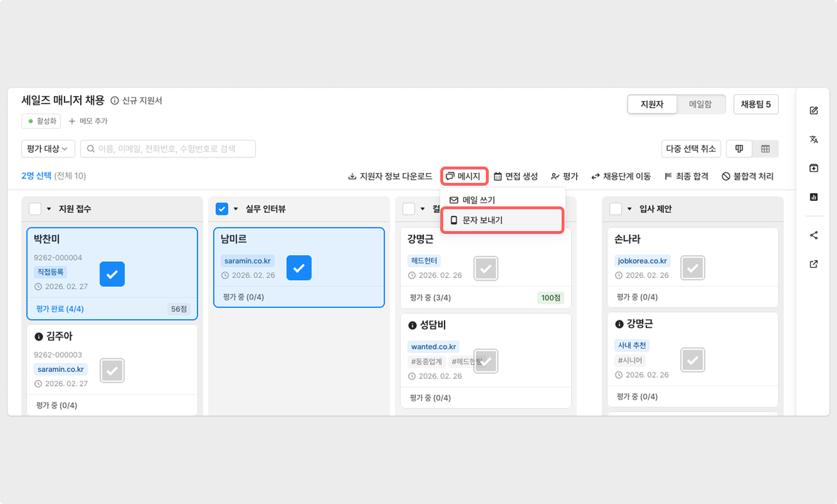This screenshot has height=504, width=837.
Task: Click the 채용팀 5 button
Action: point(756,104)
